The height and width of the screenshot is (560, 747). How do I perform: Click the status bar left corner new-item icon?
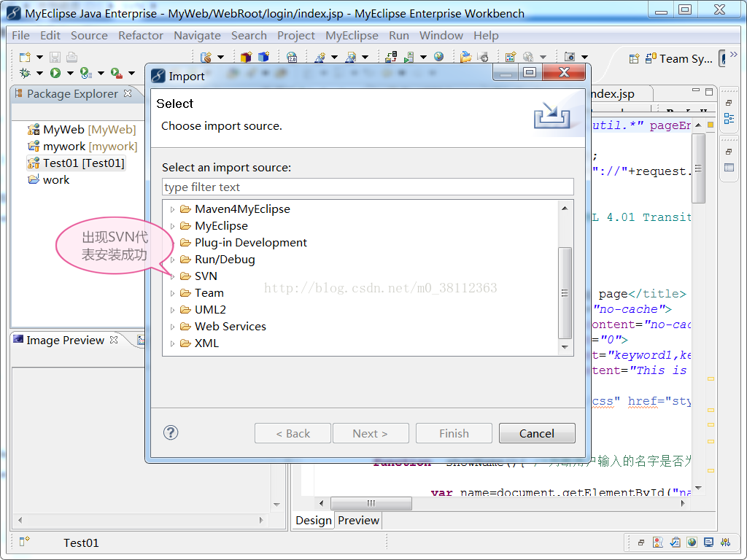(24, 542)
